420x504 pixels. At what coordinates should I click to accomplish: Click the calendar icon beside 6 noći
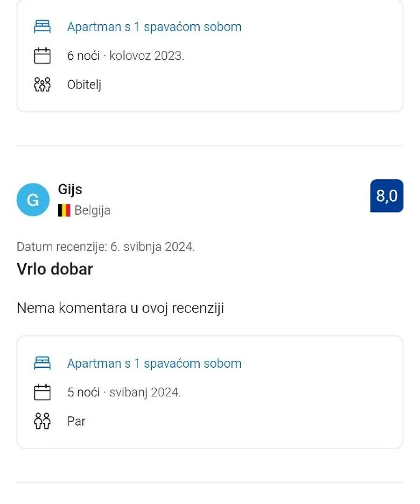coord(42,56)
